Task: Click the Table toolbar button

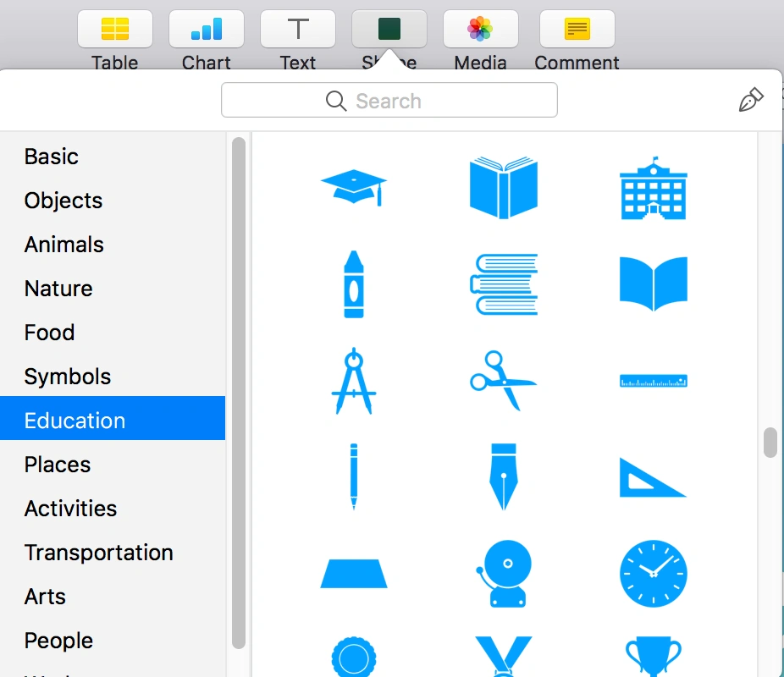Action: coord(115,29)
